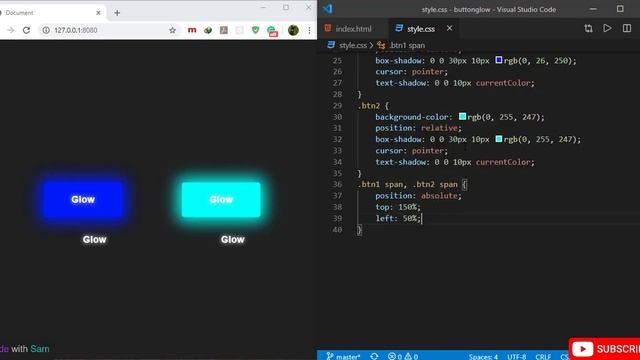This screenshot has width=640, height=360.
Task: Split the editor with the split icon
Action: click(x=627, y=28)
